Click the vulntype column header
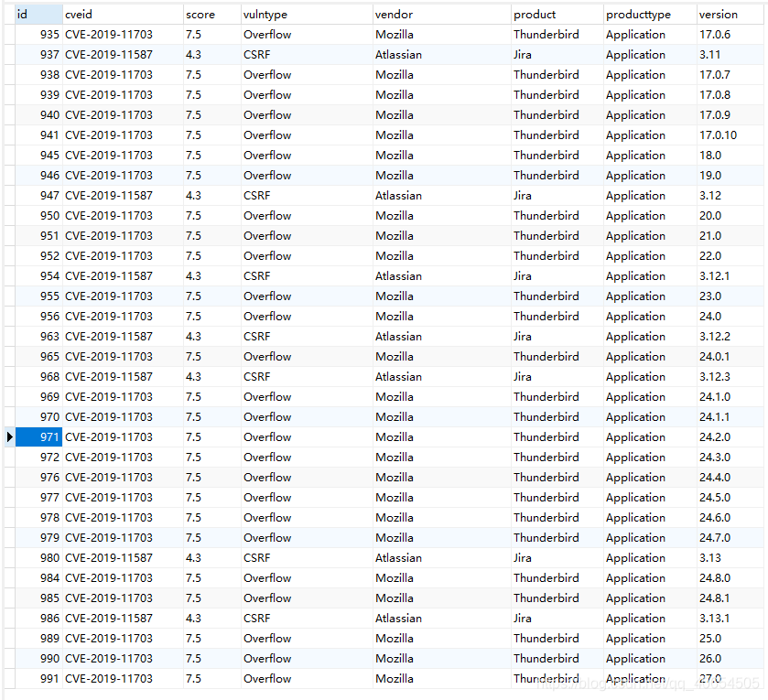Screen dimensions: 768x700 click(307, 15)
